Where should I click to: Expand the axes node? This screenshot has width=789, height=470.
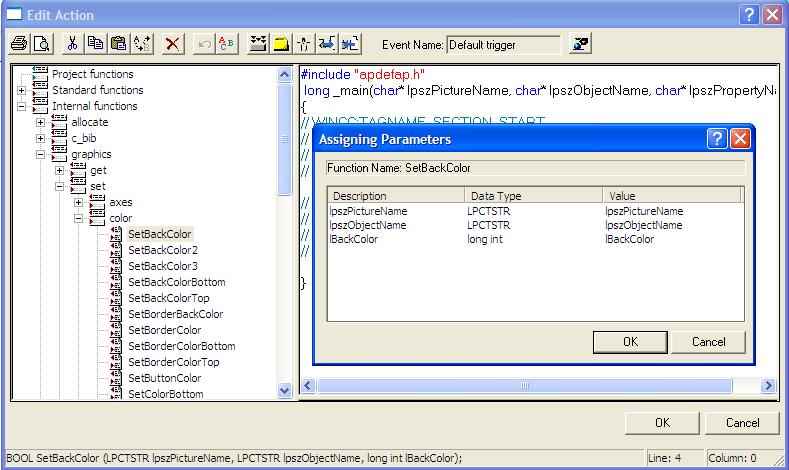[78, 202]
